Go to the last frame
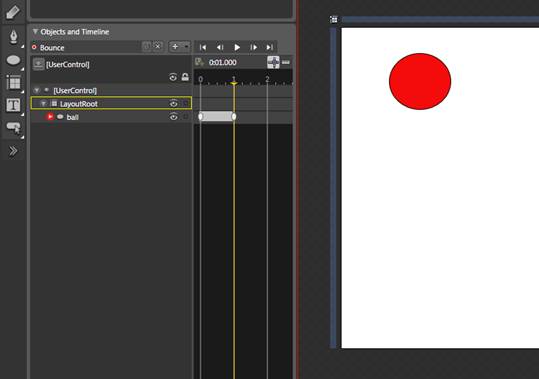 point(270,47)
